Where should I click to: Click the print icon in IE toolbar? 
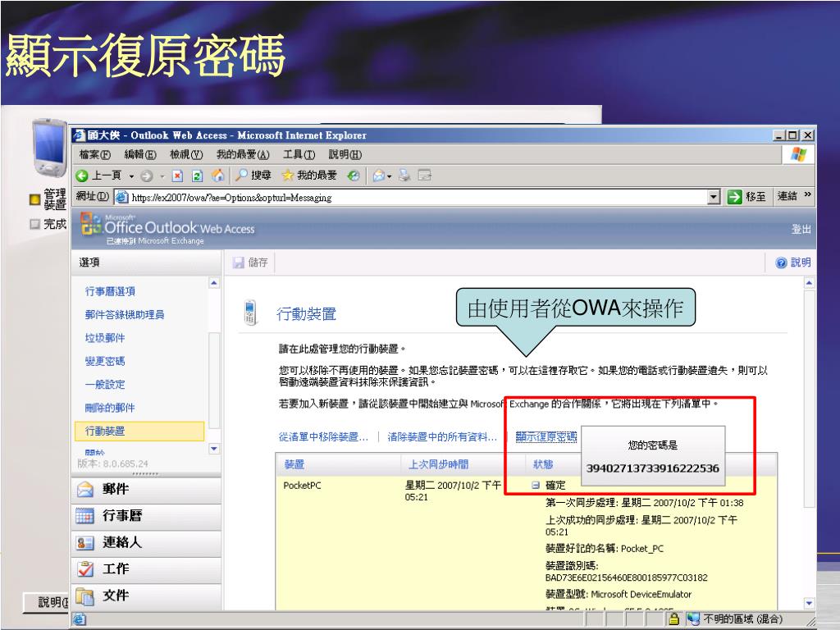[404, 176]
